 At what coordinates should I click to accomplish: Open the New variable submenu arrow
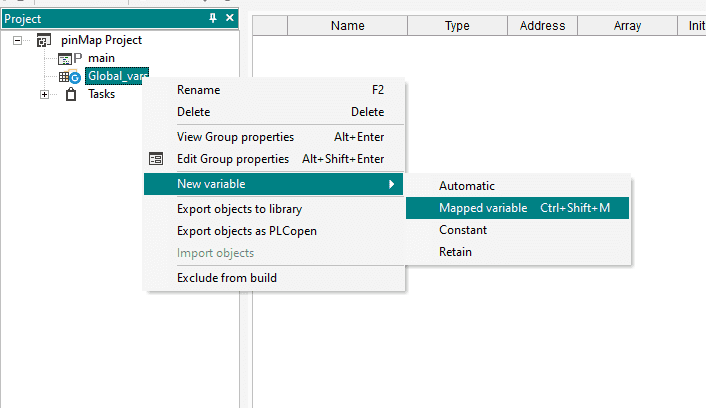coord(391,184)
